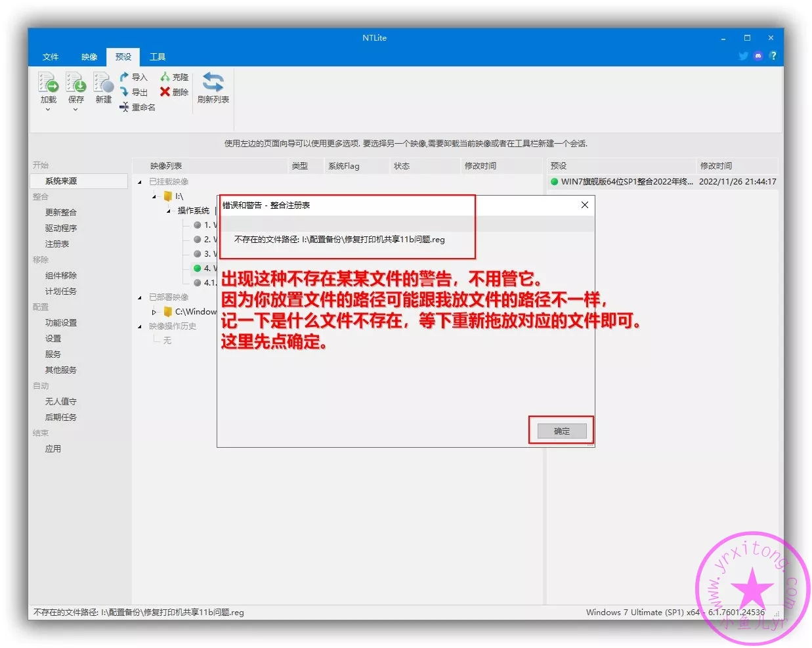This screenshot has height=648, width=812.
Task: Select the preset WIN7旗舰版64位SP1整合2022年终...
Action: point(627,182)
